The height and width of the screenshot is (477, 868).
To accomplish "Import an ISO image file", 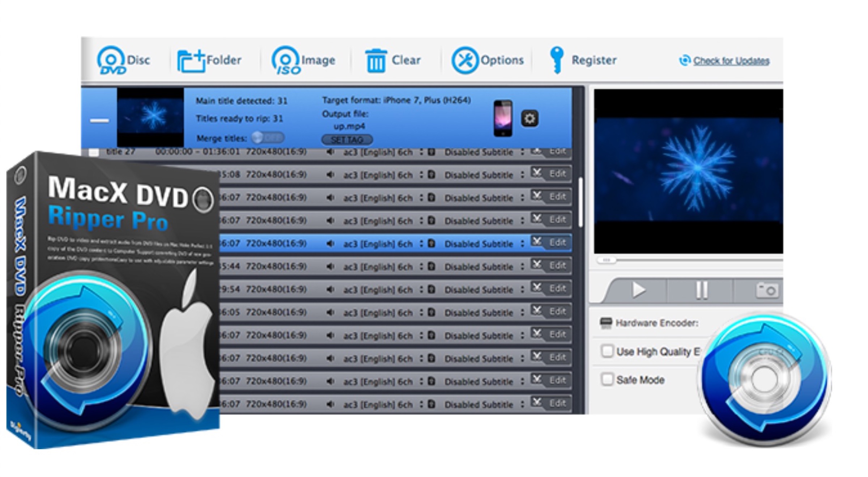I will click(x=286, y=60).
